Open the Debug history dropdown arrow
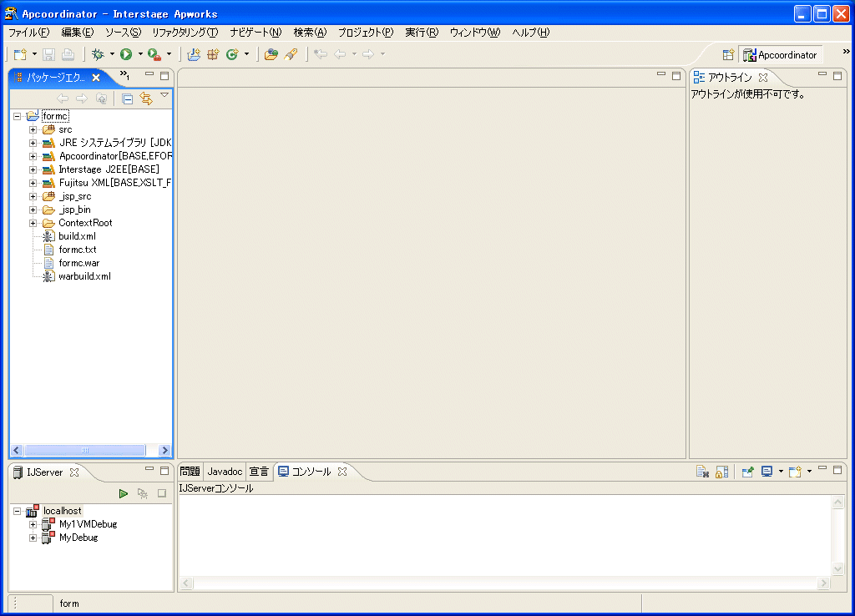This screenshot has height=616, width=855. pyautogui.click(x=113, y=54)
